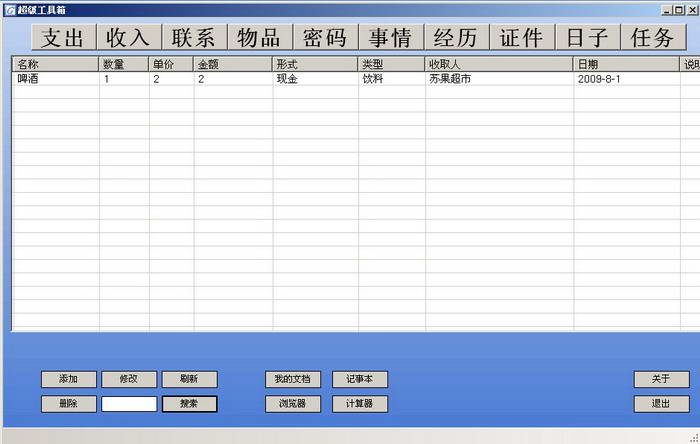
Task: Click the 删除 button
Action: tap(69, 404)
